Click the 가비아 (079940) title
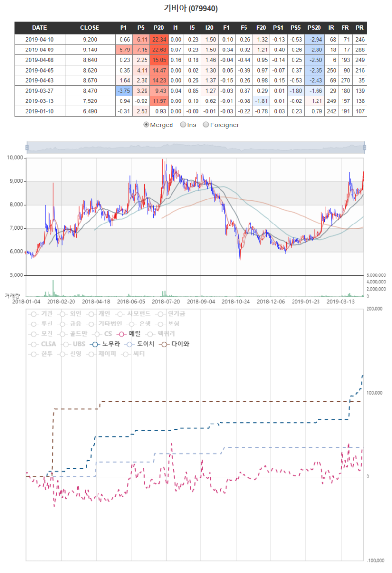Screen dimensions: 392x573 191,8
